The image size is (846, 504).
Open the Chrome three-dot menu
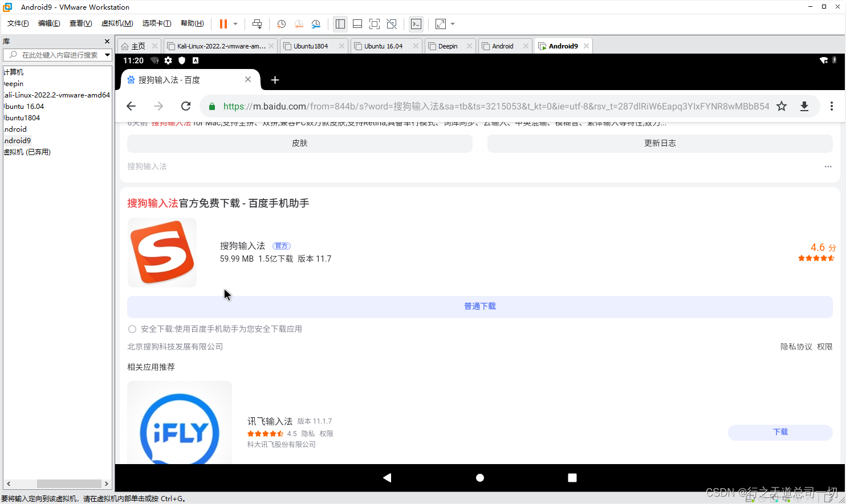[x=832, y=106]
